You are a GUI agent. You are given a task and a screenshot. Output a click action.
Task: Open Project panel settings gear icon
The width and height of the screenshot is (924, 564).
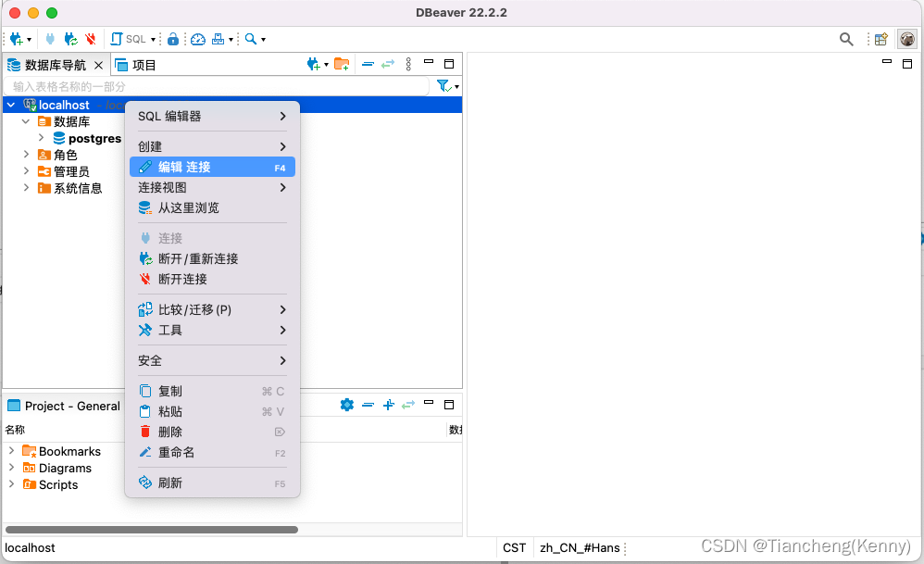[347, 405]
